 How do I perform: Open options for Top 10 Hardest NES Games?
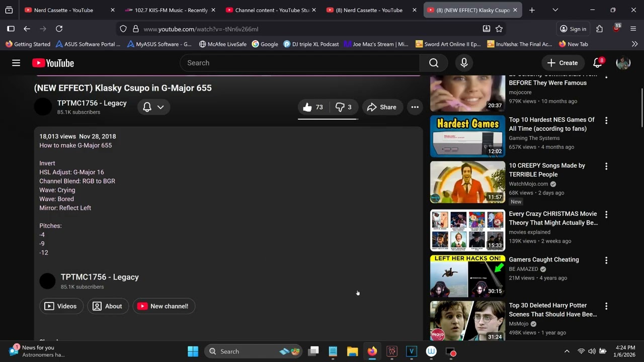606,121
